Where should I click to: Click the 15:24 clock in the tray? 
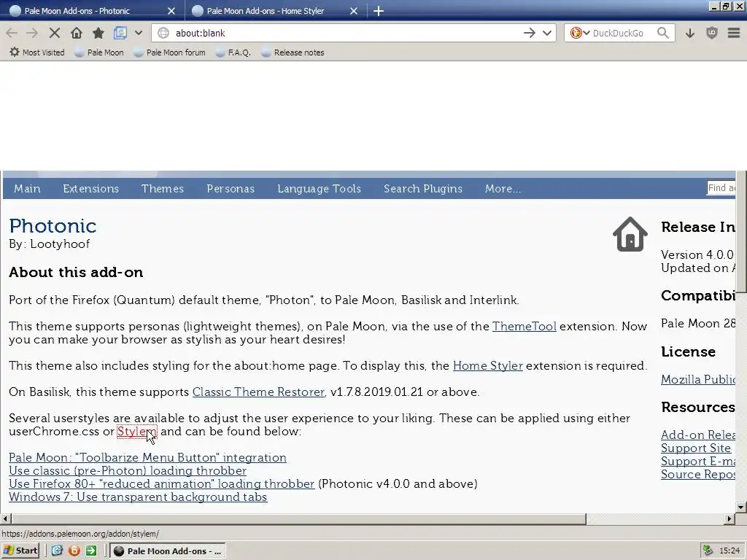729,551
